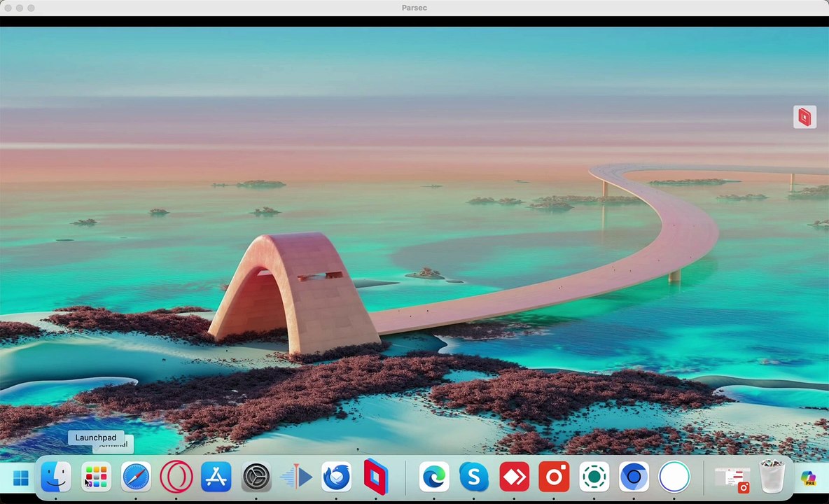Open Finder from the dock
Screen dimensions: 829x504
point(56,477)
